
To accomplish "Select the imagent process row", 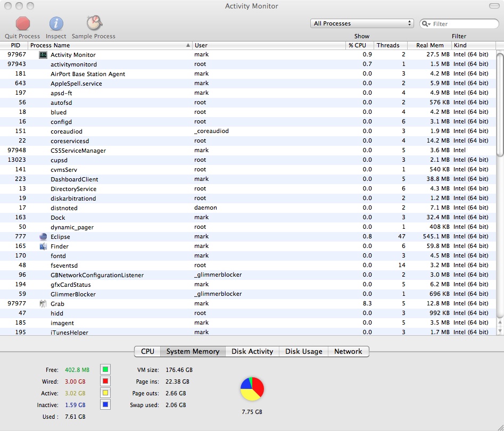I will coord(247,323).
